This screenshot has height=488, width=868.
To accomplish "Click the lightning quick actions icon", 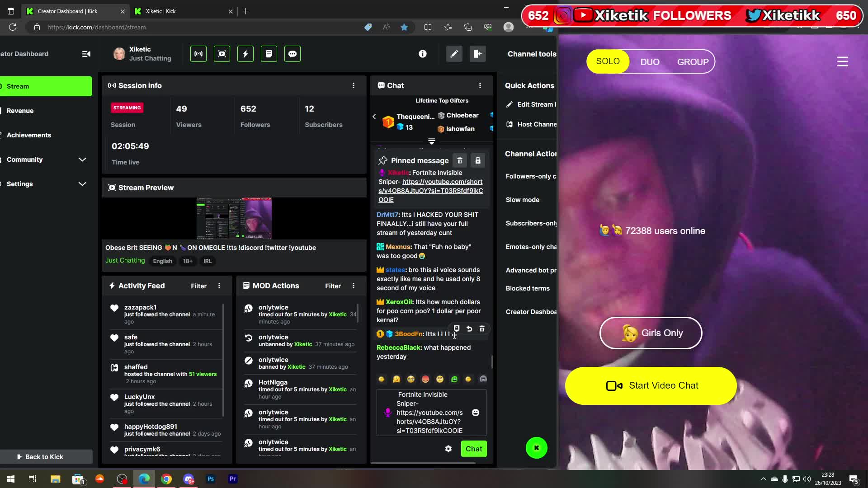I will point(245,53).
